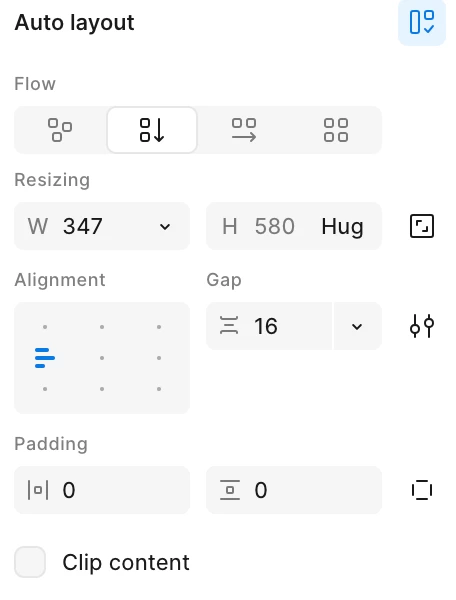Click the vertical padding field
The image size is (456, 600).
point(294,490)
